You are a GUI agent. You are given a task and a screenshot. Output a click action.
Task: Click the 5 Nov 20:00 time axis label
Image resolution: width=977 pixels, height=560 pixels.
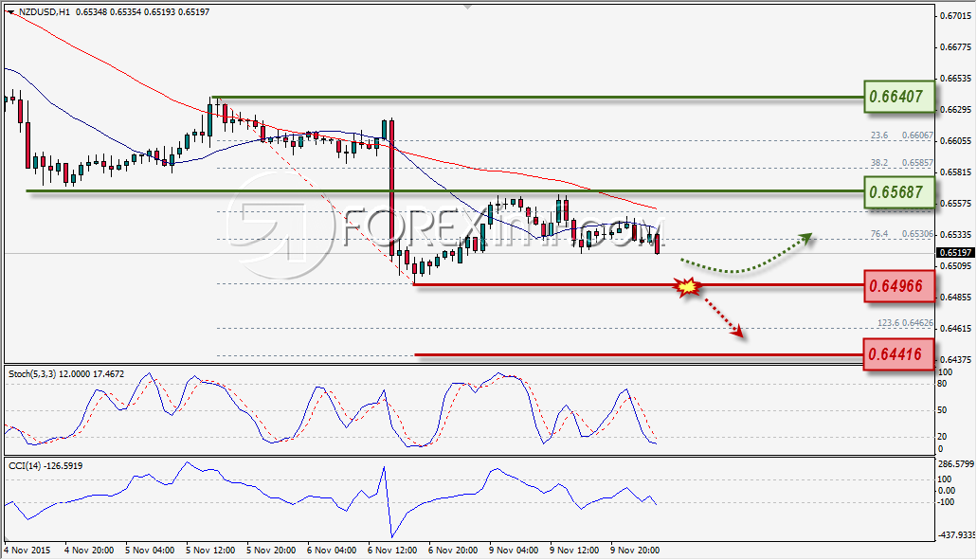point(271,550)
